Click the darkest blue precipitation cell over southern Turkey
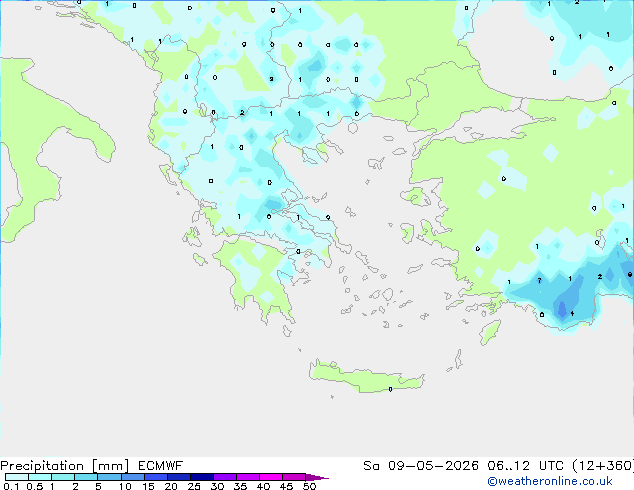The height and width of the screenshot is (490, 634). coord(562,309)
